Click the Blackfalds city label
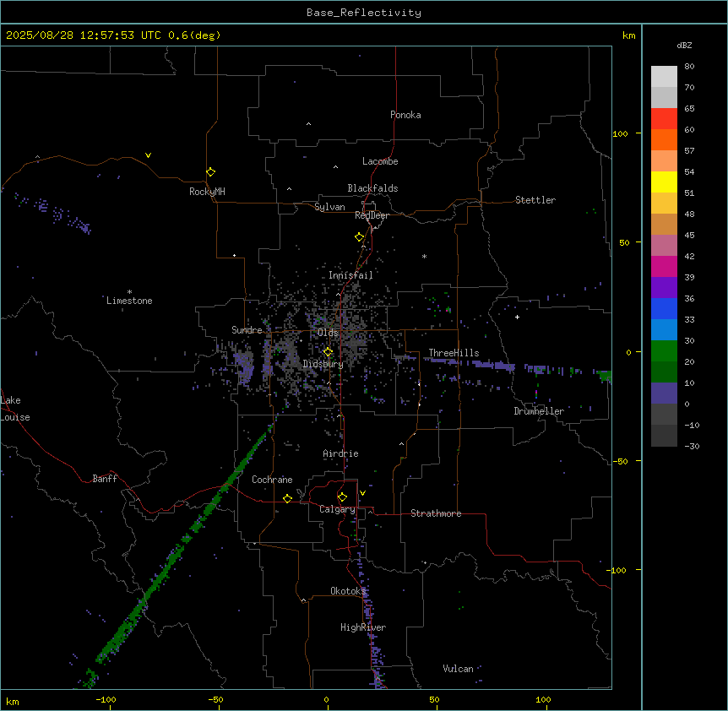The width and height of the screenshot is (728, 711). [372, 188]
